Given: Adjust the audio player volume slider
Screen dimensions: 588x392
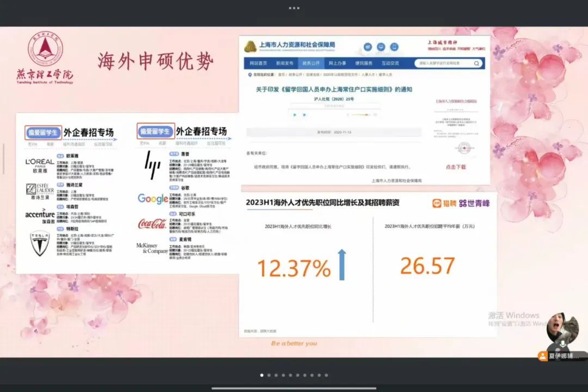Looking at the screenshot, I should [362, 115].
